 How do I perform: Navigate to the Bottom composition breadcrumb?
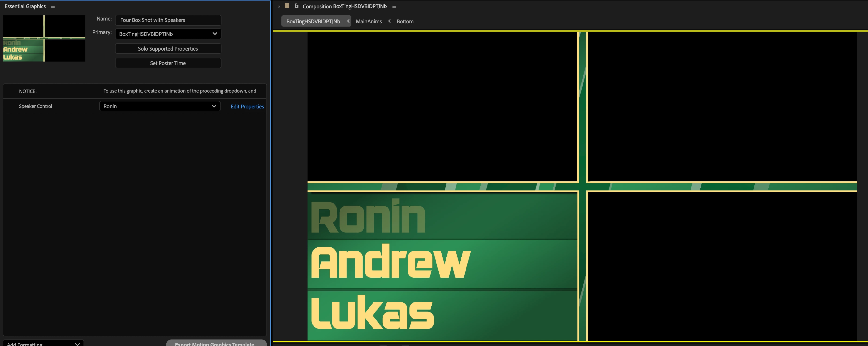405,21
